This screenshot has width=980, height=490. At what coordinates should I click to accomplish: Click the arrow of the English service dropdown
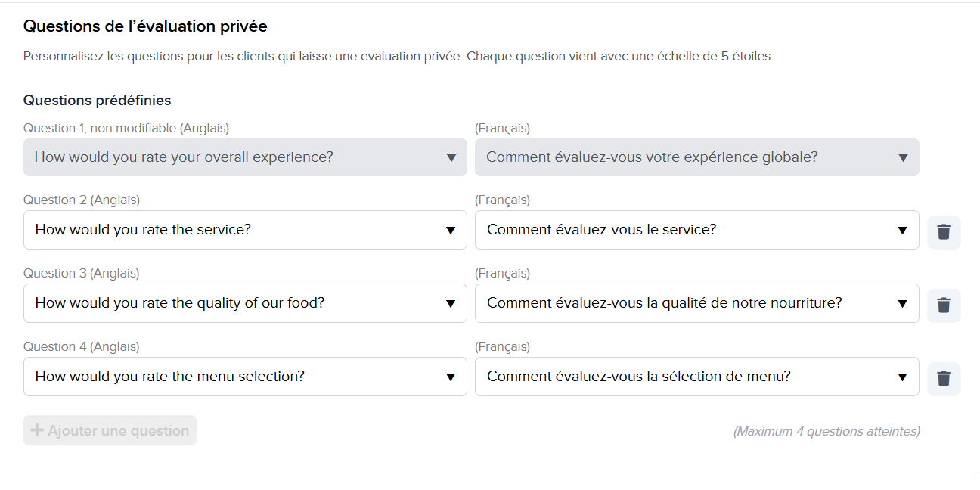pos(451,231)
